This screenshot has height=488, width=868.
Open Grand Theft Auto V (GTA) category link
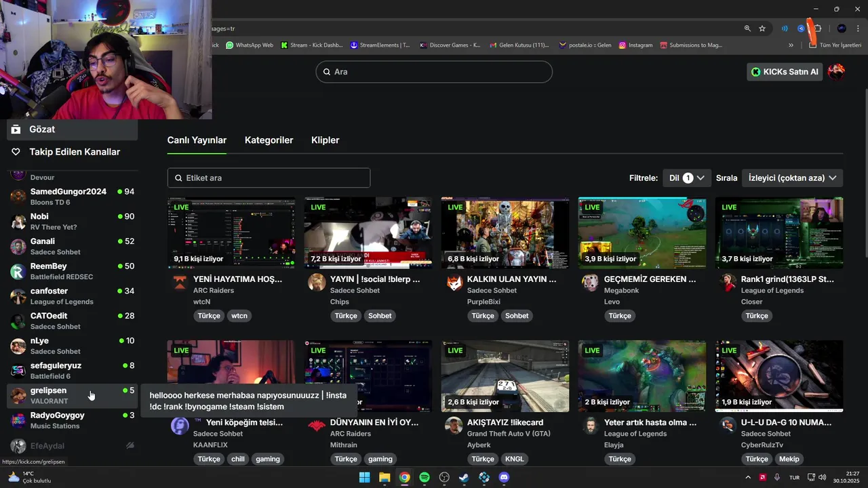(509, 434)
